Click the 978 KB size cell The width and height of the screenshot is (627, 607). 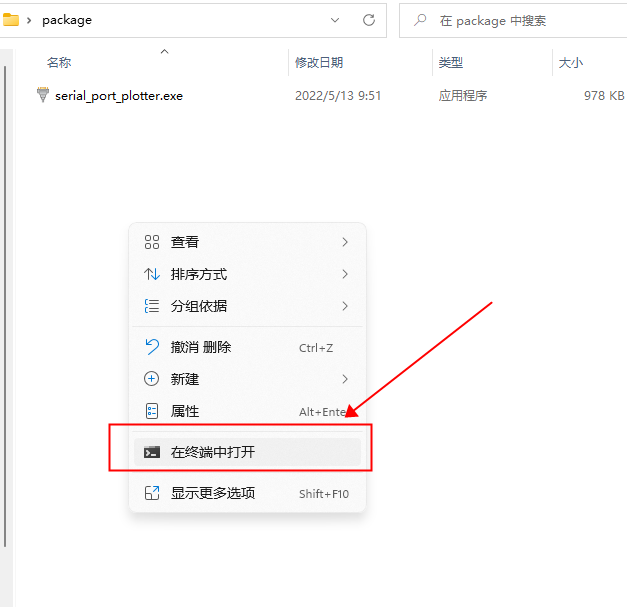click(x=604, y=96)
